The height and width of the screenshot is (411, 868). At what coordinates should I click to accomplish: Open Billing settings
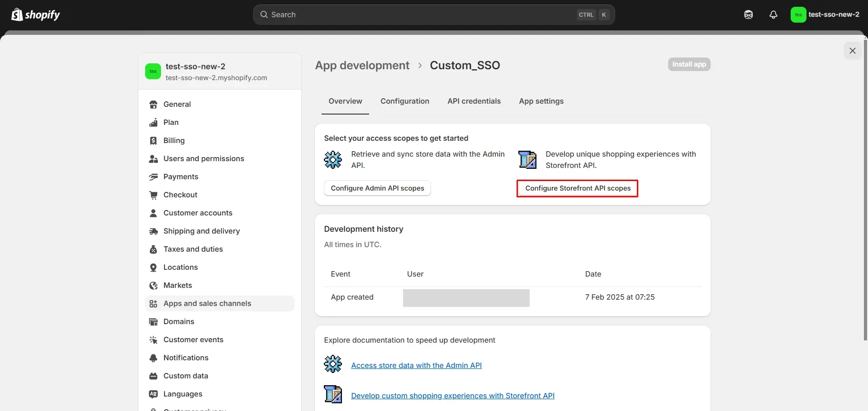(x=220, y=141)
